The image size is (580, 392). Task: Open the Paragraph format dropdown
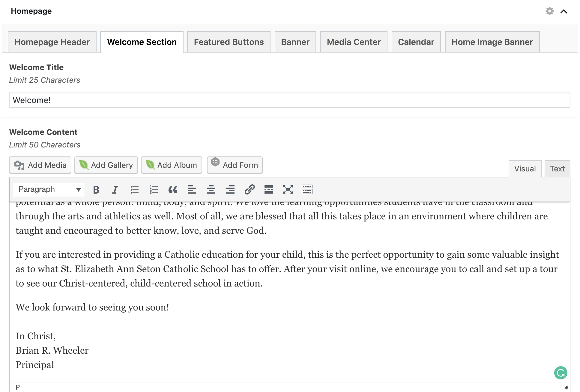49,189
